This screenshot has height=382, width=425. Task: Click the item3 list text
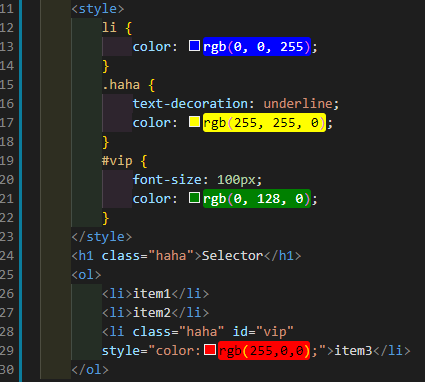click(x=353, y=351)
